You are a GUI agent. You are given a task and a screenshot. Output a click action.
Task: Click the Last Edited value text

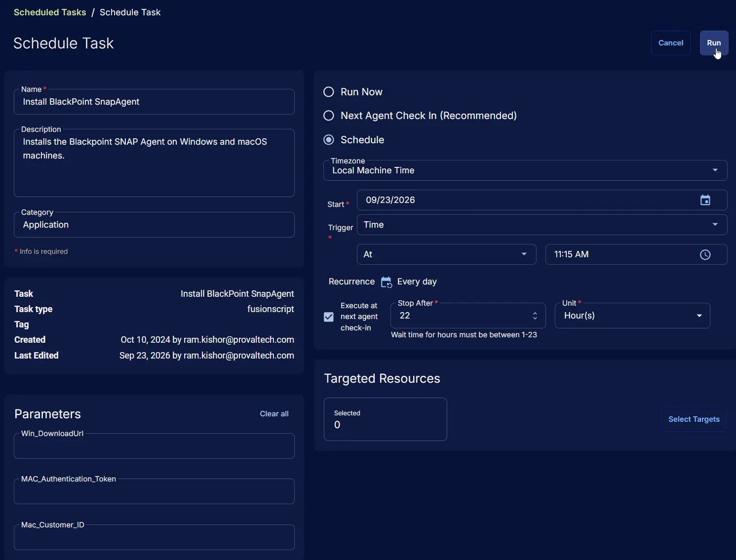(207, 356)
